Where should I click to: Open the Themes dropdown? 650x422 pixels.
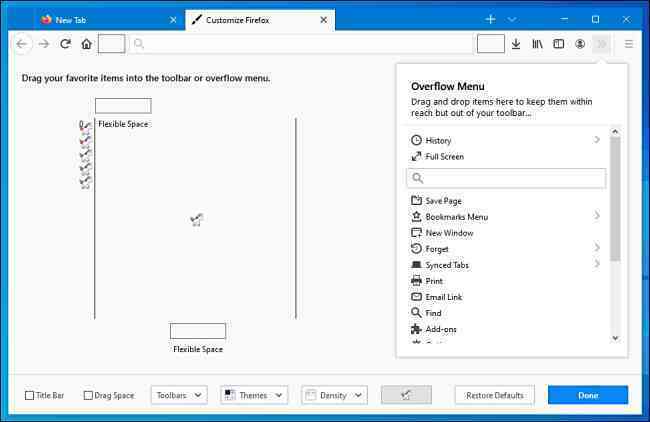click(x=254, y=395)
